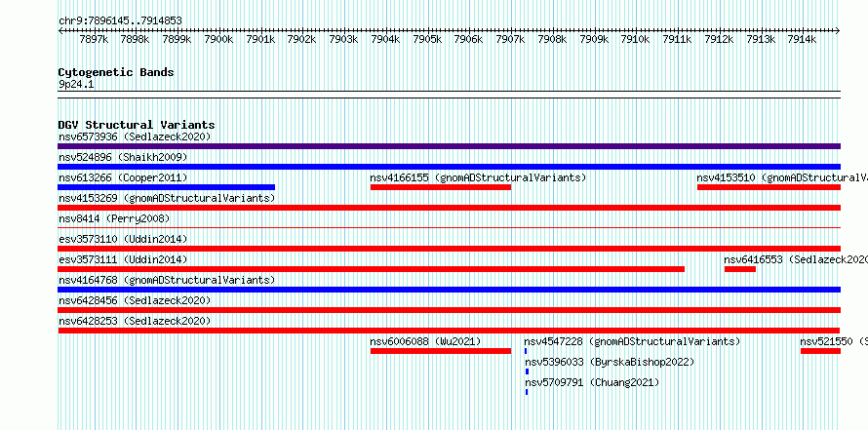Open nsv6428456 (Sedlazeck2020) label
Image resolution: width=868 pixels, height=430 pixels.
[135, 300]
